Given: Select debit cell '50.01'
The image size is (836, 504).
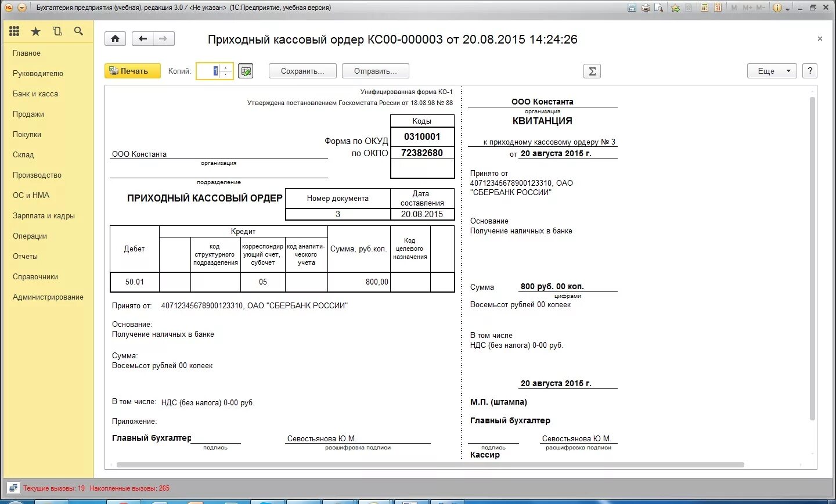Looking at the screenshot, I should point(135,282).
